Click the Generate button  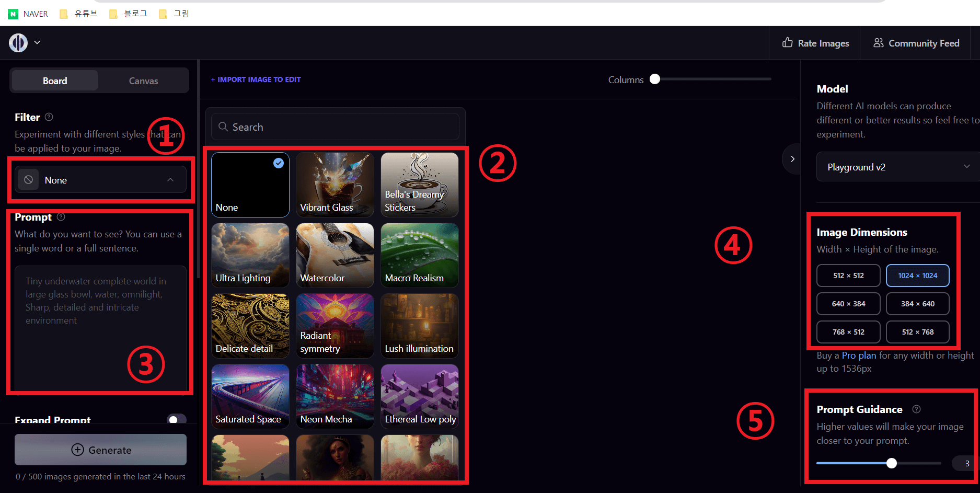(x=100, y=450)
